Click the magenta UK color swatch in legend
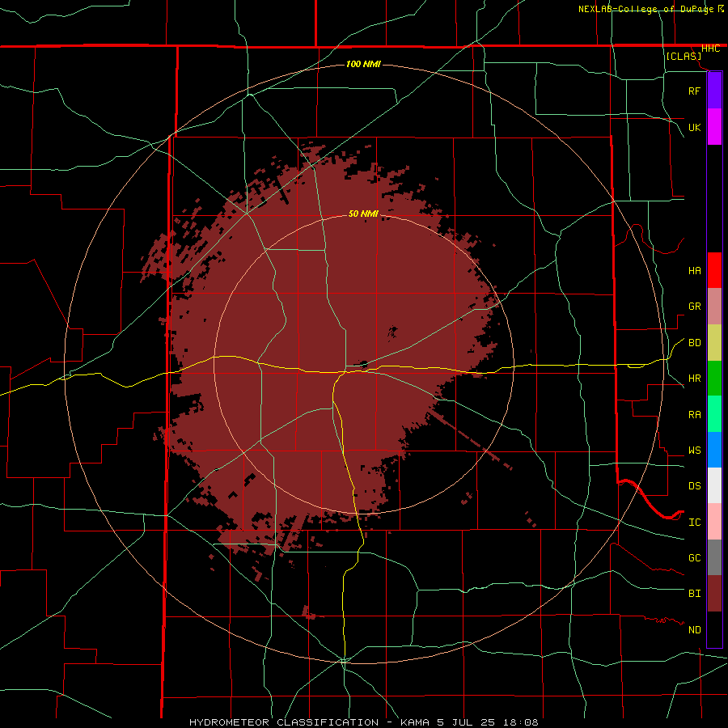The height and width of the screenshot is (728, 728). 714,126
